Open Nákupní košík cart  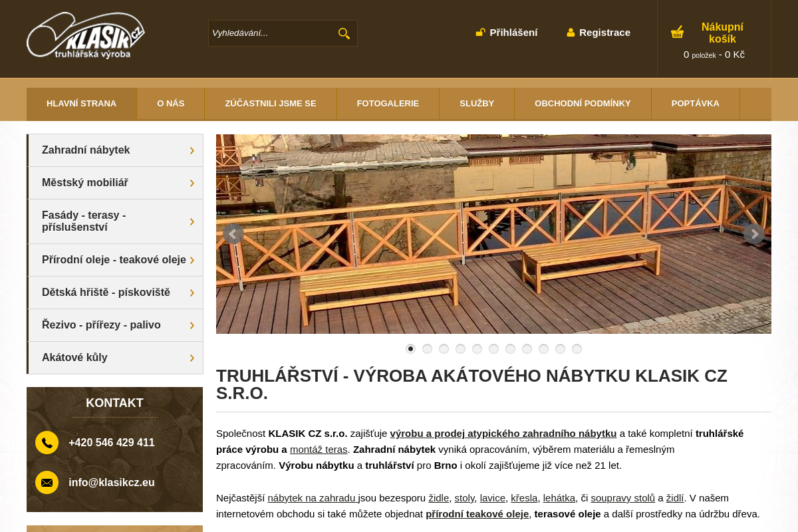point(722,33)
